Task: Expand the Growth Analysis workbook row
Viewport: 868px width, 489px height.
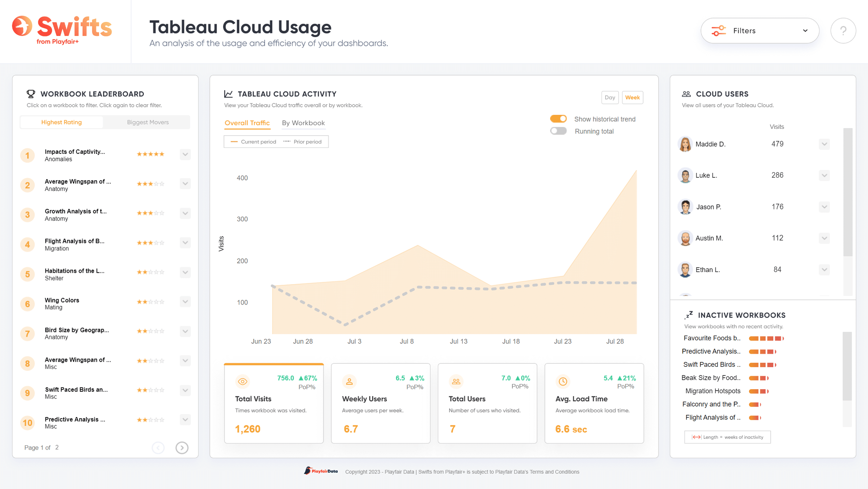Action: (x=185, y=213)
